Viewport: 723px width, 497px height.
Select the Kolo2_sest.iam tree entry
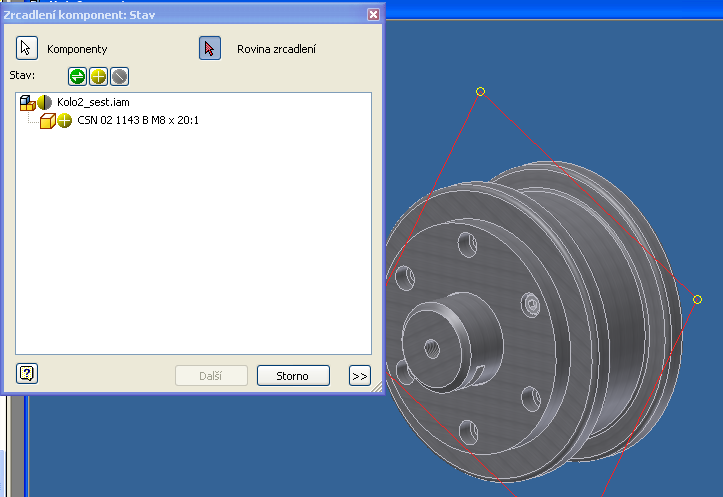click(x=93, y=102)
